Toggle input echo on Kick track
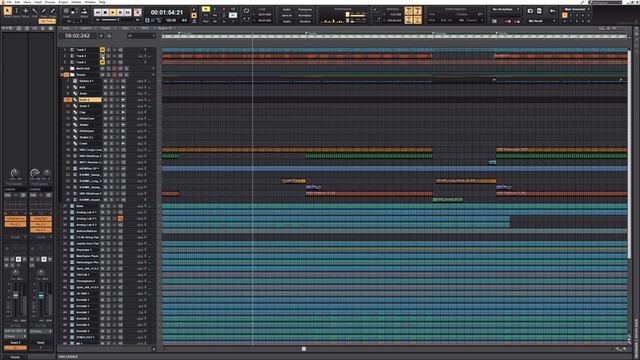The image size is (640, 360). point(123,87)
